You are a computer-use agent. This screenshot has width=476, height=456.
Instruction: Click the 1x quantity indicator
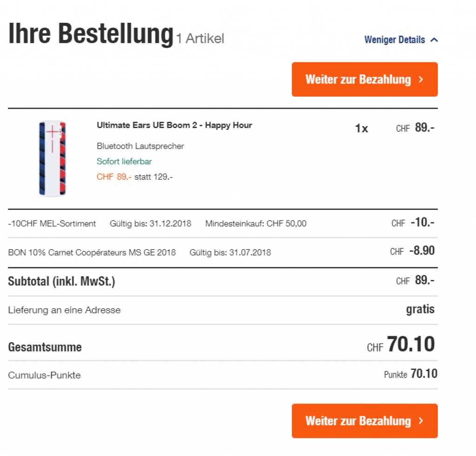click(361, 129)
